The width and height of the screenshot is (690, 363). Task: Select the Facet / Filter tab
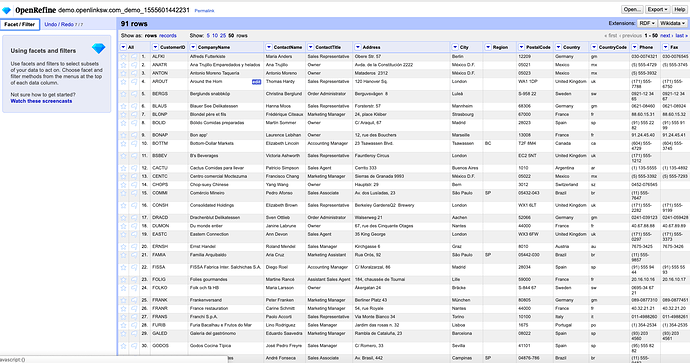pos(20,25)
